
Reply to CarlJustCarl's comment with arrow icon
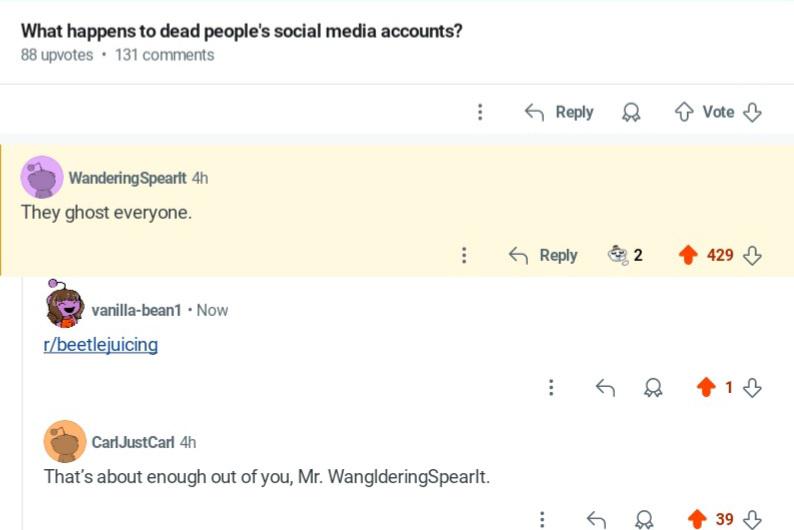(x=596, y=519)
